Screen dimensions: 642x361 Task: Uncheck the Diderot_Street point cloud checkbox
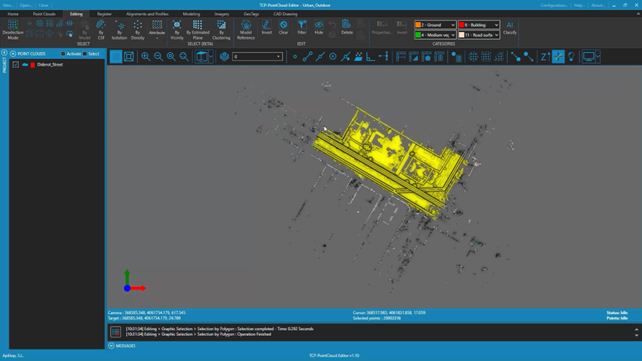pos(16,65)
